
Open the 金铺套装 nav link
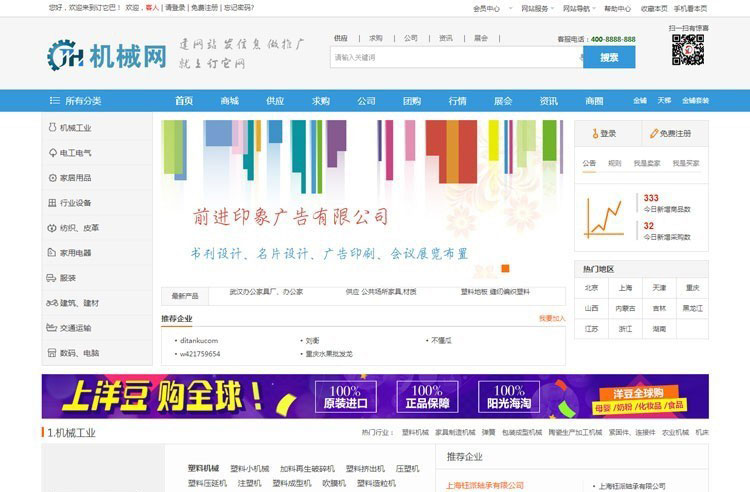(695, 100)
